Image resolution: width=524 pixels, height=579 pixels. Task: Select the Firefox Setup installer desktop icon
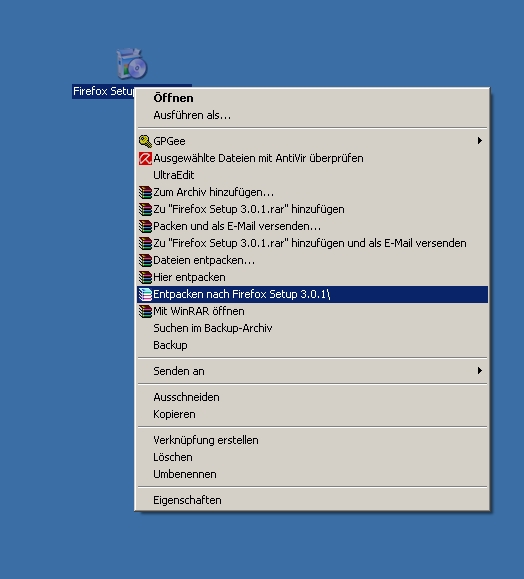[132, 64]
